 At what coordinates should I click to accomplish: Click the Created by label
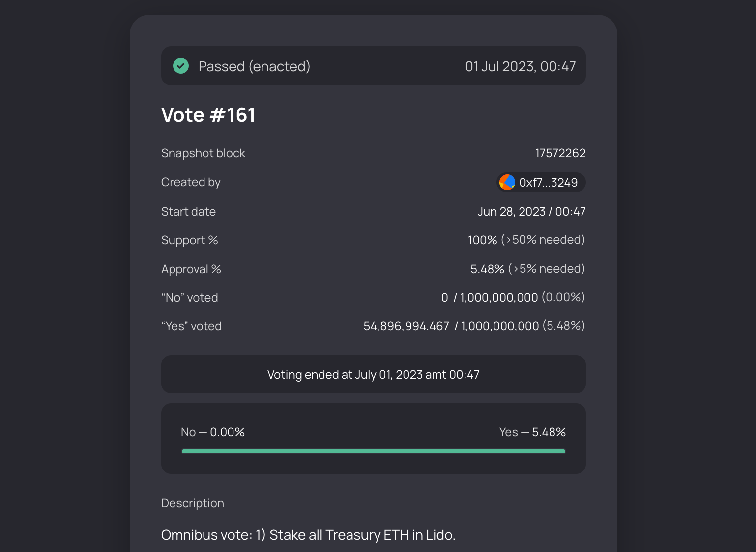tap(191, 182)
